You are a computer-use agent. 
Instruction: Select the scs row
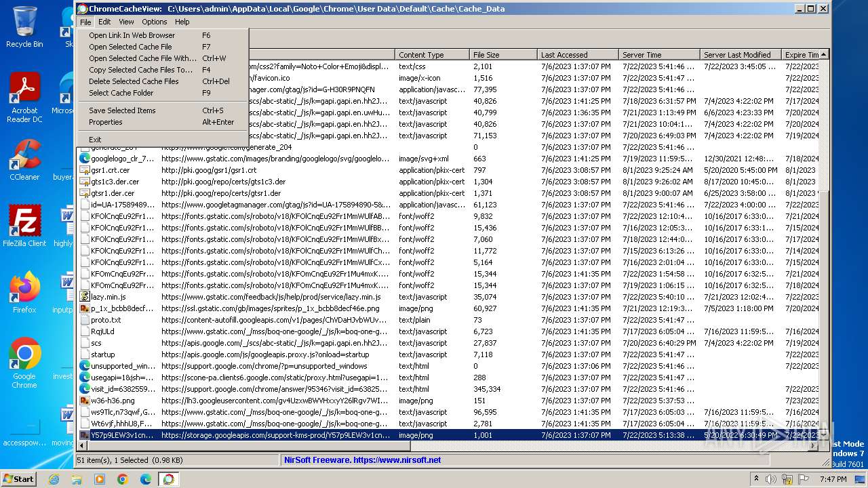pos(448,343)
